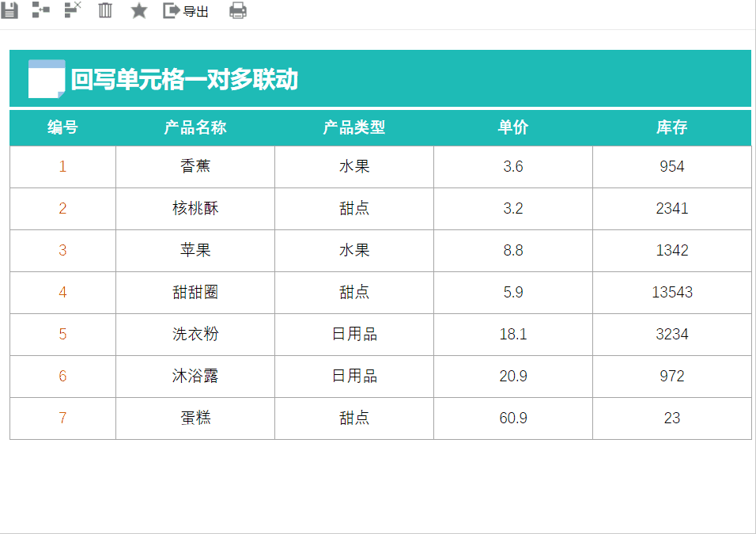Viewport: 756px width, 534px height.
Task: Click the stock value 954 cell
Action: coord(671,167)
